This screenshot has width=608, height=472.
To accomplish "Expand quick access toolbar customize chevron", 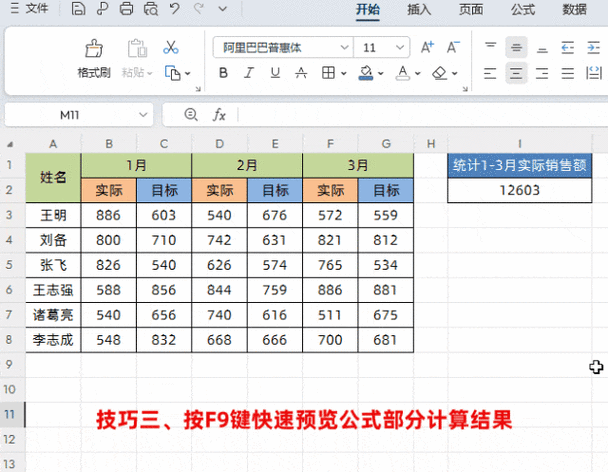I will (223, 9).
